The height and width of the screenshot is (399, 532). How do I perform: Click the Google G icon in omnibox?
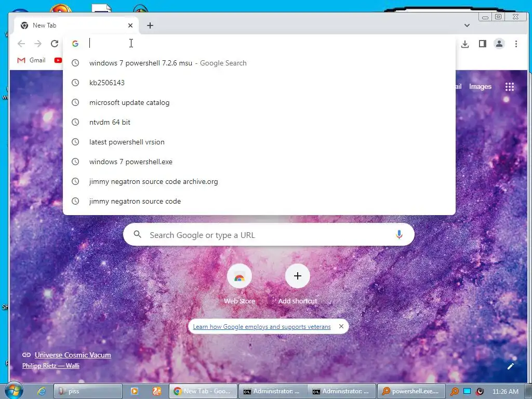[75, 44]
